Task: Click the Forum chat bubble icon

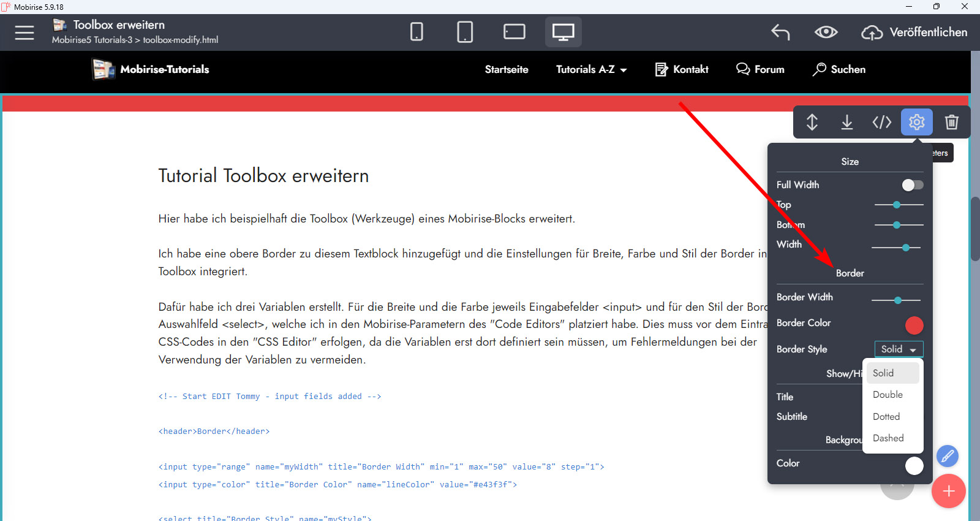Action: coord(743,69)
